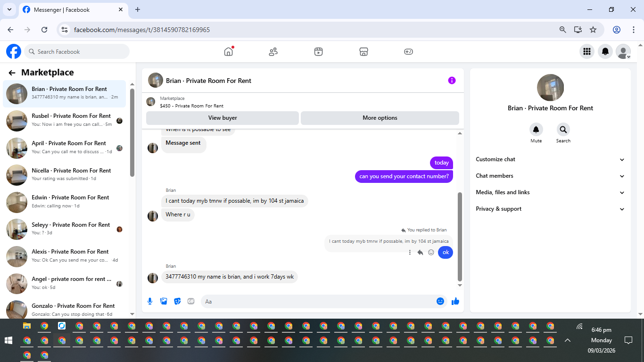Open Nicella Private Room chat
644x362 pixels.
65,175
